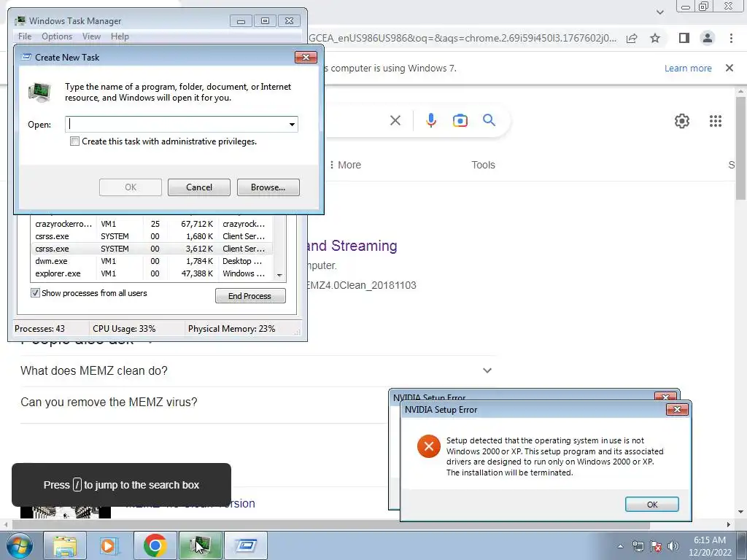Dismiss the Windows 7 info bar
Screen dimensions: 747x560
[x=729, y=68]
